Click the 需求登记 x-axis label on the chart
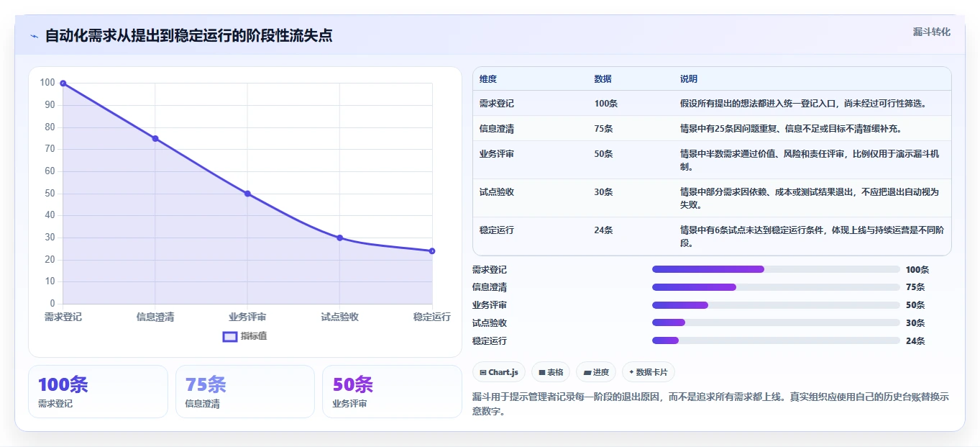The image size is (980, 447). point(63,317)
